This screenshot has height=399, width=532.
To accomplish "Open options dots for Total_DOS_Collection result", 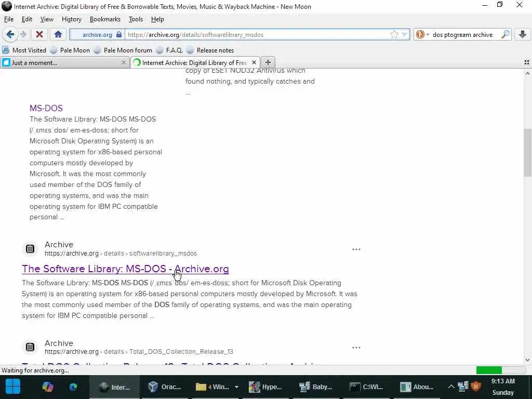I will [x=356, y=348].
